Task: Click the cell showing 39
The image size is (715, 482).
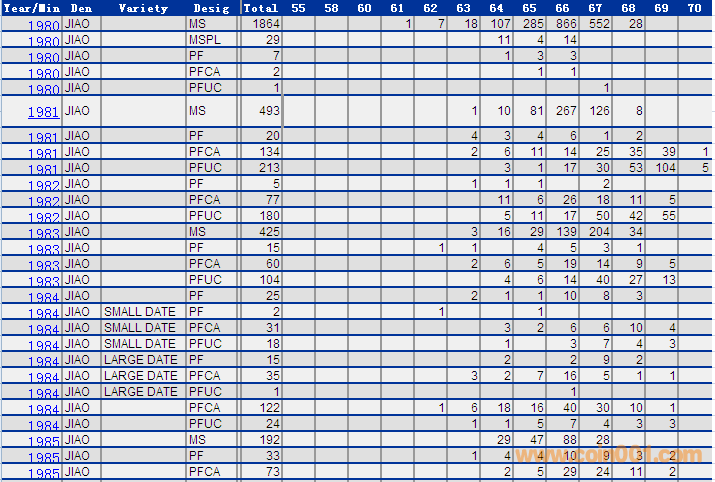Action: [x=669, y=151]
